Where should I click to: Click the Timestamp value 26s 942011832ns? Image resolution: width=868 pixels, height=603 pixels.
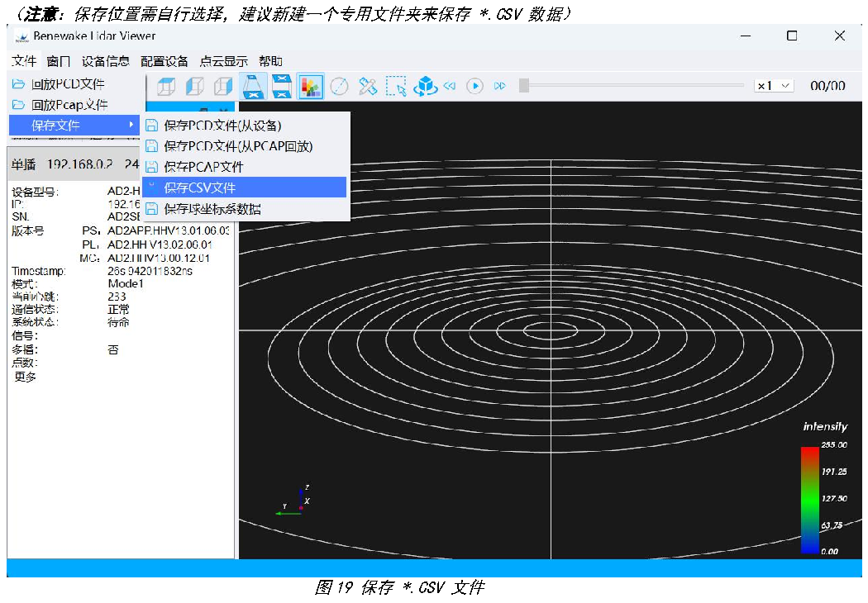point(150,271)
